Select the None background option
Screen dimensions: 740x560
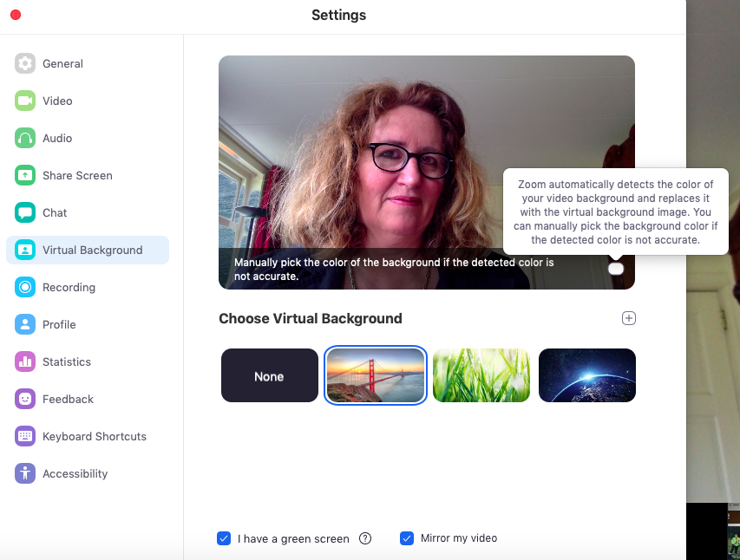pyautogui.click(x=270, y=375)
